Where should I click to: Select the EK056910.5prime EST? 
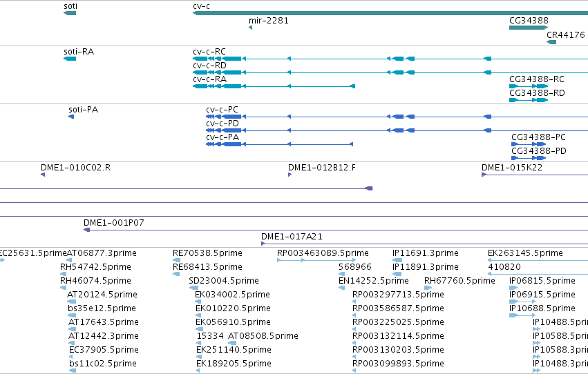[x=199, y=329]
